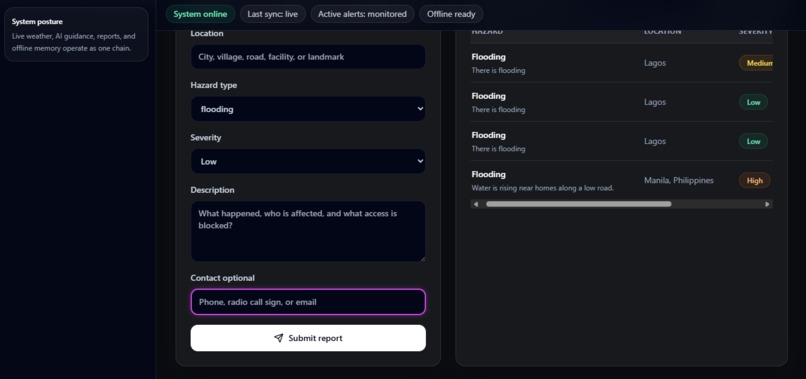Image resolution: width=806 pixels, height=379 pixels.
Task: Open the Hazard type dropdown showing flooding
Action: pos(308,109)
